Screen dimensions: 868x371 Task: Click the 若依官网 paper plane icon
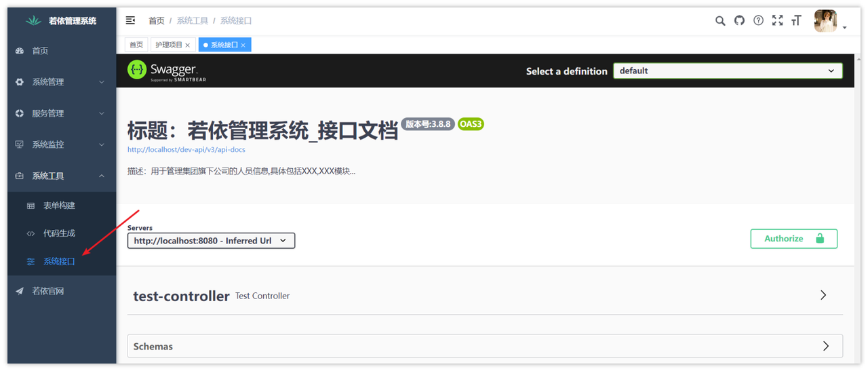tap(19, 291)
